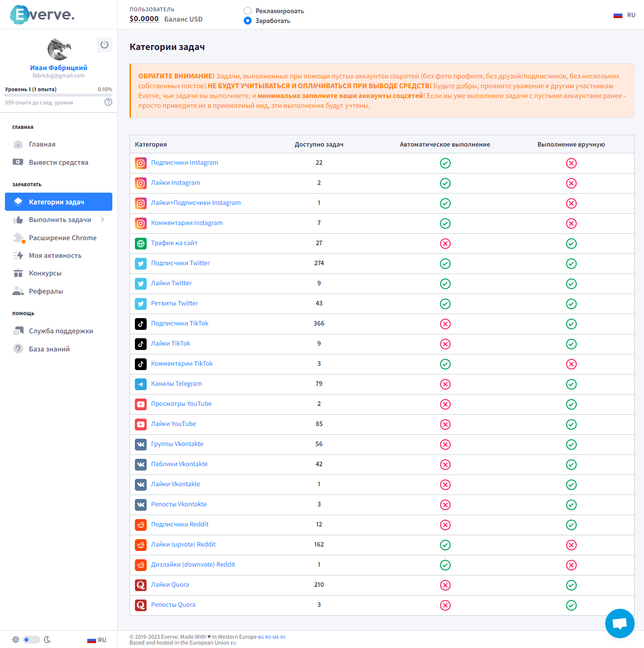Open the Лайки YouTube category link
The width and height of the screenshot is (644, 648).
pyautogui.click(x=174, y=424)
